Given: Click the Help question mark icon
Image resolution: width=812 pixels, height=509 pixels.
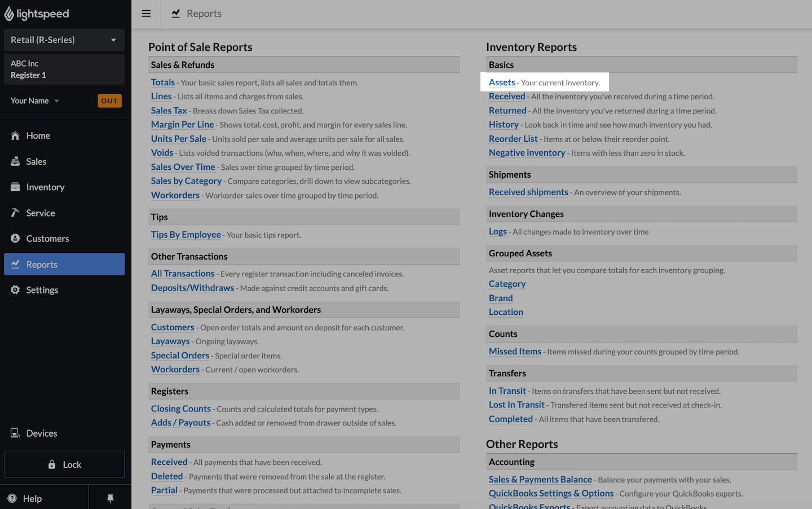Looking at the screenshot, I should click(12, 498).
